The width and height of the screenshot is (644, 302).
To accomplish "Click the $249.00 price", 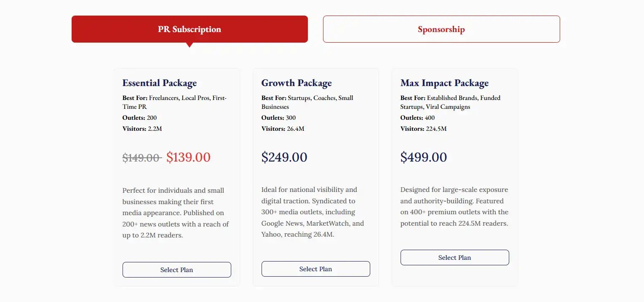I will point(284,157).
